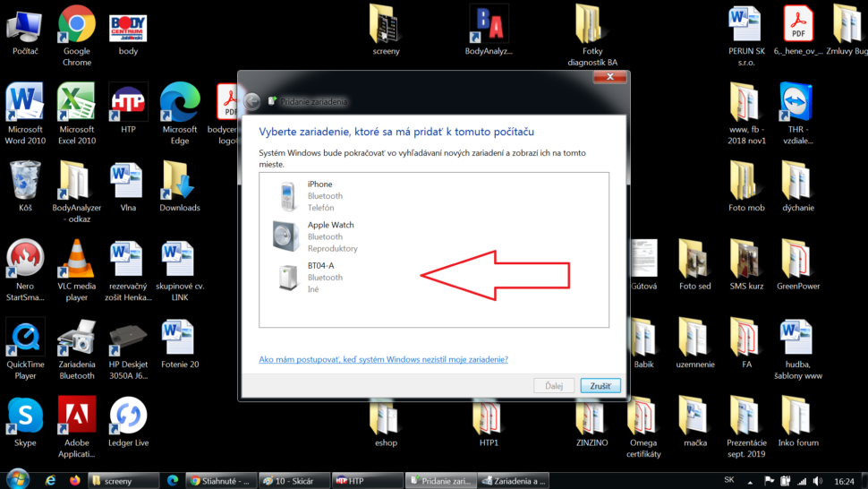Click the volume speaker tray icon
This screenshot has height=489, width=868.
[x=818, y=481]
